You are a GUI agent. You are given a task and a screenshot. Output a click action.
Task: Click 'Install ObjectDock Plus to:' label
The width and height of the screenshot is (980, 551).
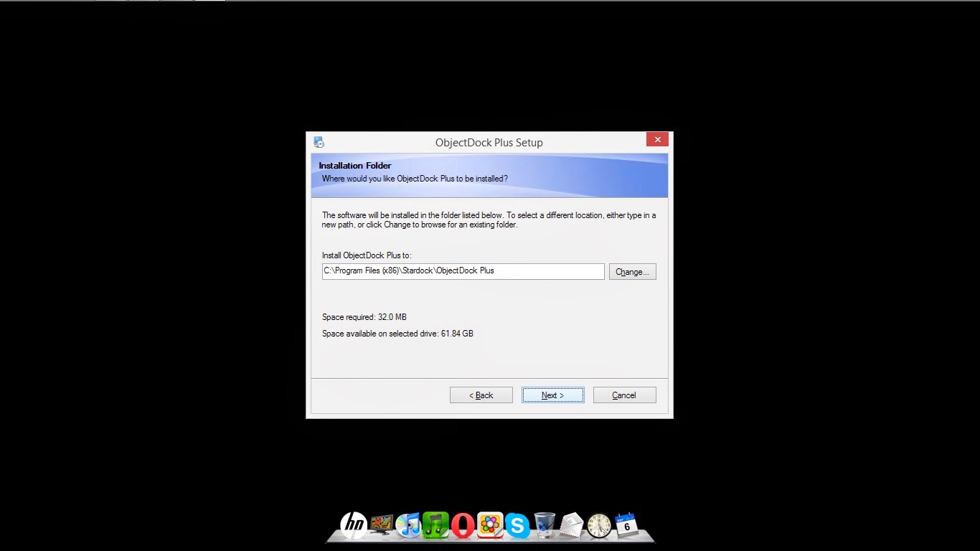(x=367, y=255)
